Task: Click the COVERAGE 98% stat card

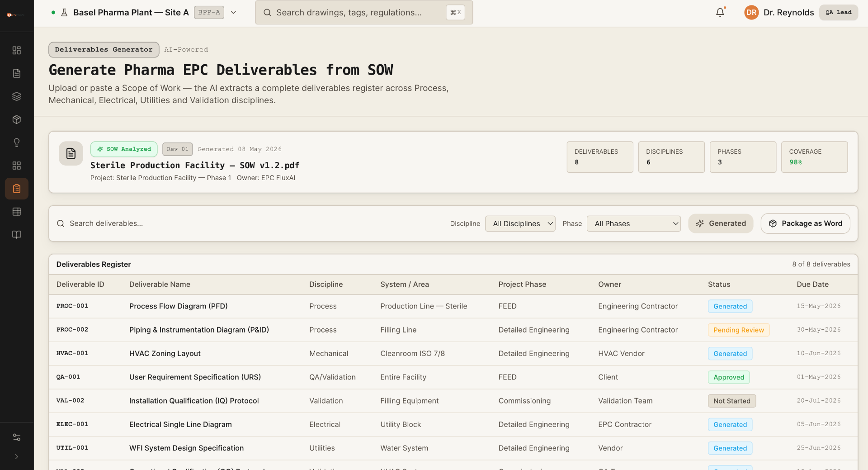Action: [x=815, y=157]
